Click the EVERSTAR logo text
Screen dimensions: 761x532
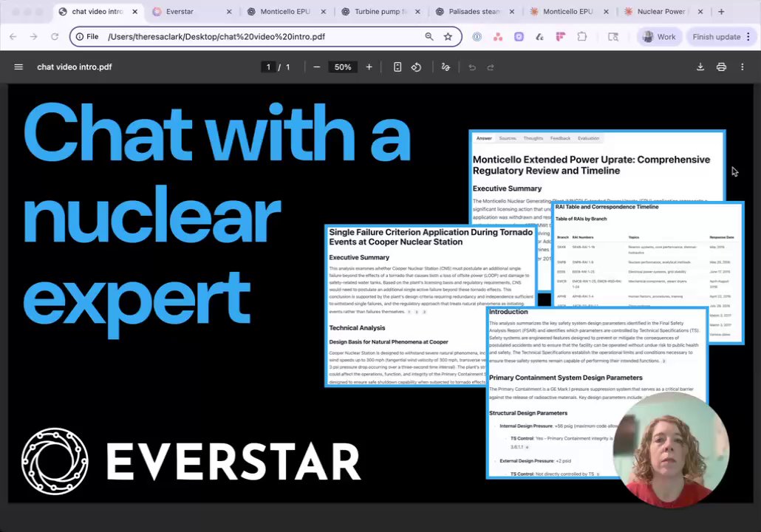[233, 461]
